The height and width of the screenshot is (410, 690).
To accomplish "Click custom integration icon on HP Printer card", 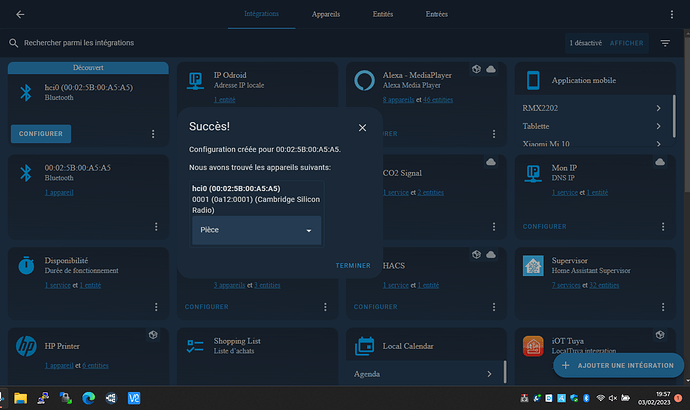I will coord(153,335).
